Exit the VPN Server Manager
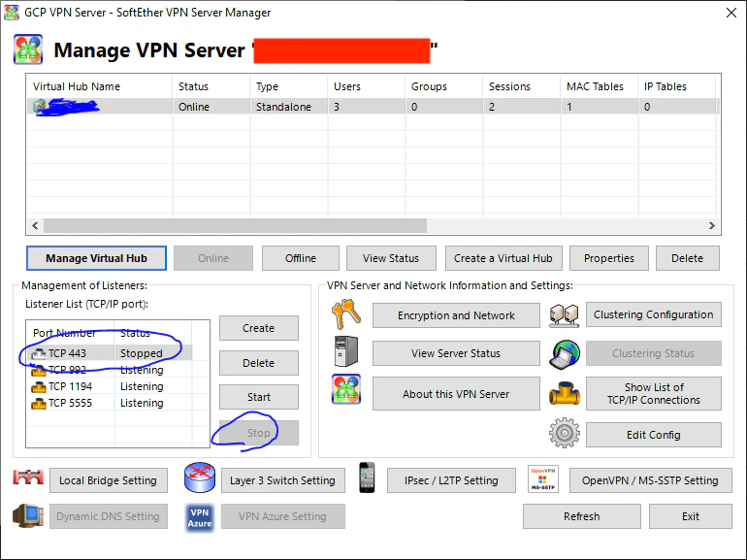Image resolution: width=747 pixels, height=560 pixels. point(691,516)
